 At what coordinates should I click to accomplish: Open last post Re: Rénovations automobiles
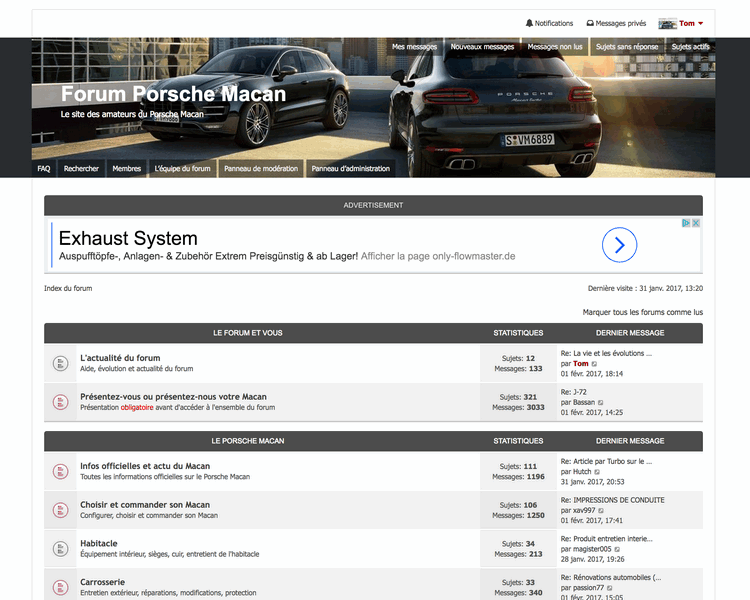[x=611, y=578]
